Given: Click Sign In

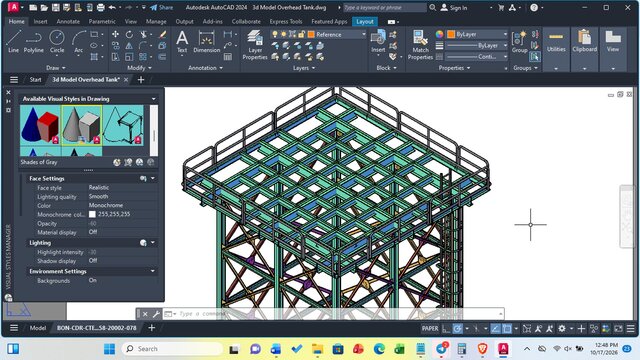Looking at the screenshot, I should 454,7.
